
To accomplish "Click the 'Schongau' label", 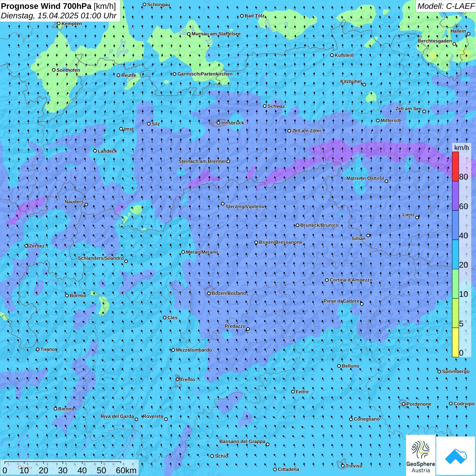I will click(x=158, y=4).
